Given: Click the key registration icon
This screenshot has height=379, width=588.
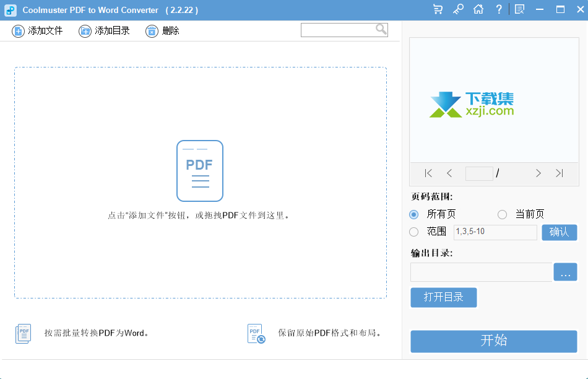Looking at the screenshot, I should click(458, 9).
